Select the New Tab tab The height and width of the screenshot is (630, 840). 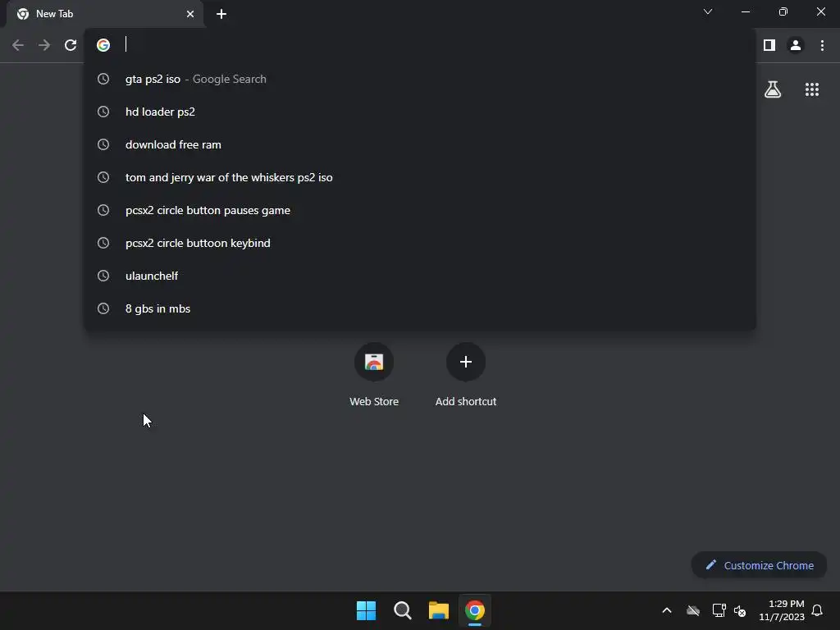[x=105, y=14]
